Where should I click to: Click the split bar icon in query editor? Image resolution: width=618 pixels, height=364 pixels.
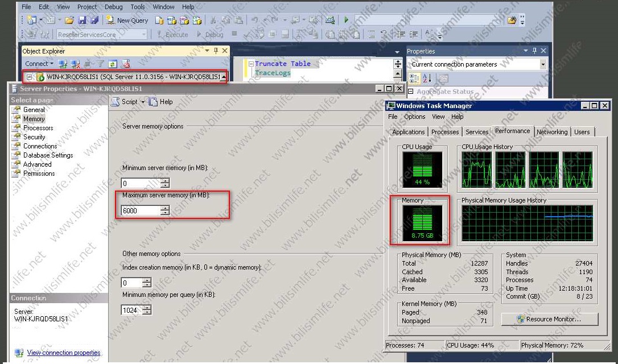tap(398, 64)
